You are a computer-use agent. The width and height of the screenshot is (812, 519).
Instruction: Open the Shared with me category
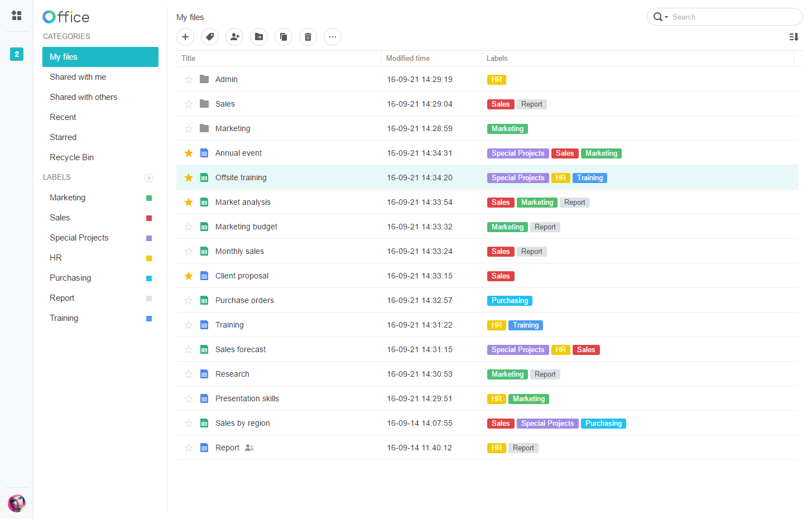coord(78,77)
